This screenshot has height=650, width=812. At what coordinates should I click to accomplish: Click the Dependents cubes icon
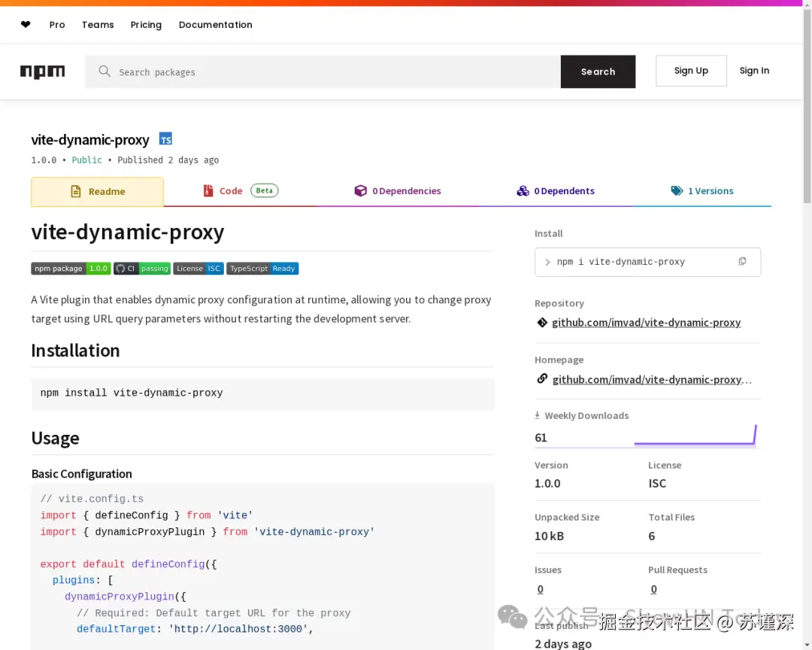[523, 191]
